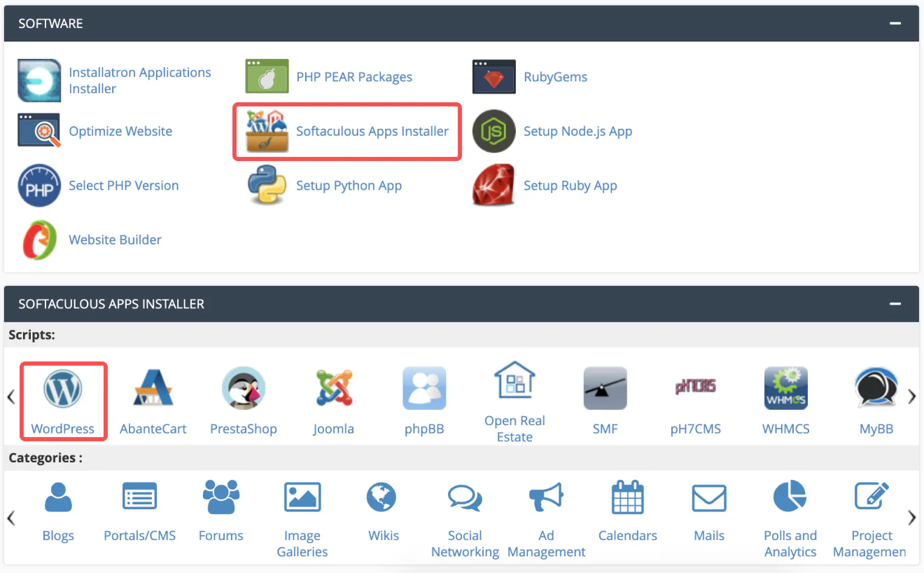The height and width of the screenshot is (573, 924).
Task: Open the Website Builder icon
Action: [39, 240]
